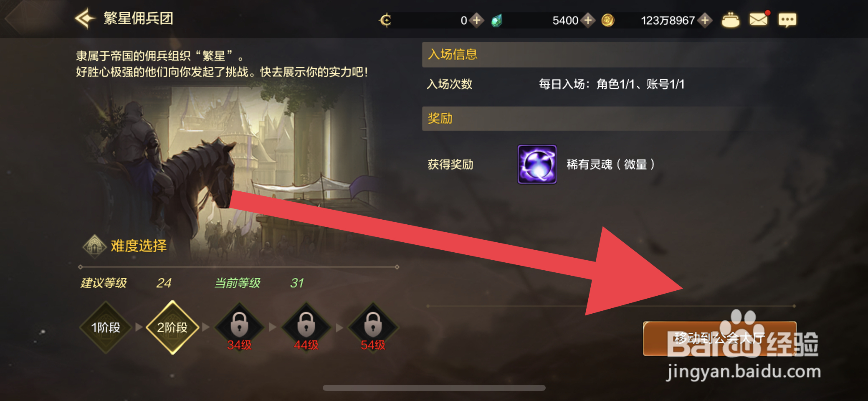Tap the home indicator bar at bottom

click(x=434, y=388)
